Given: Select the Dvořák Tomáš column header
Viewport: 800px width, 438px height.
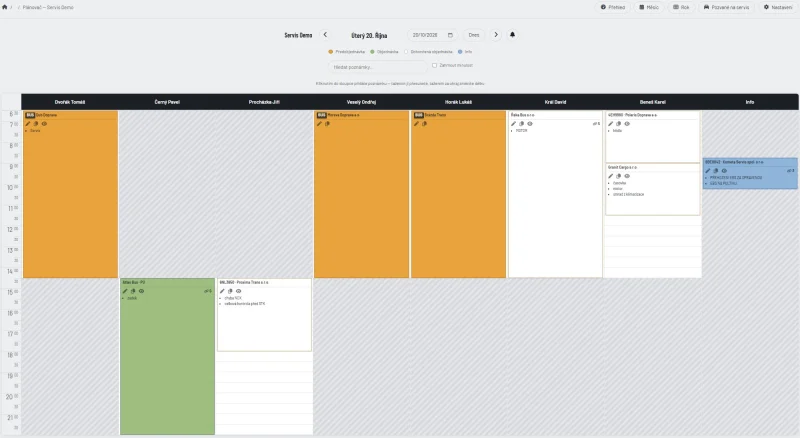Looking at the screenshot, I should tap(70, 102).
